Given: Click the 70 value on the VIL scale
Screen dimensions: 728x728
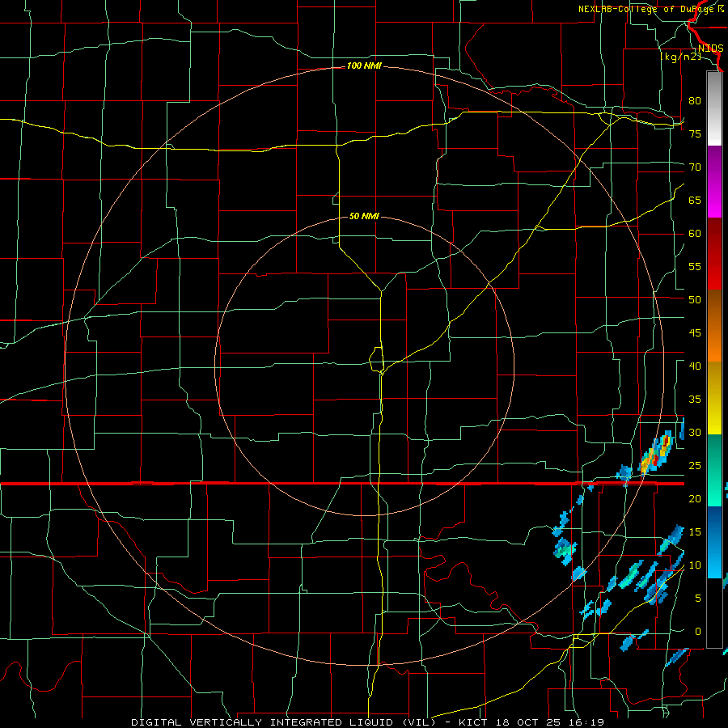Looking at the screenshot, I should (695, 167).
